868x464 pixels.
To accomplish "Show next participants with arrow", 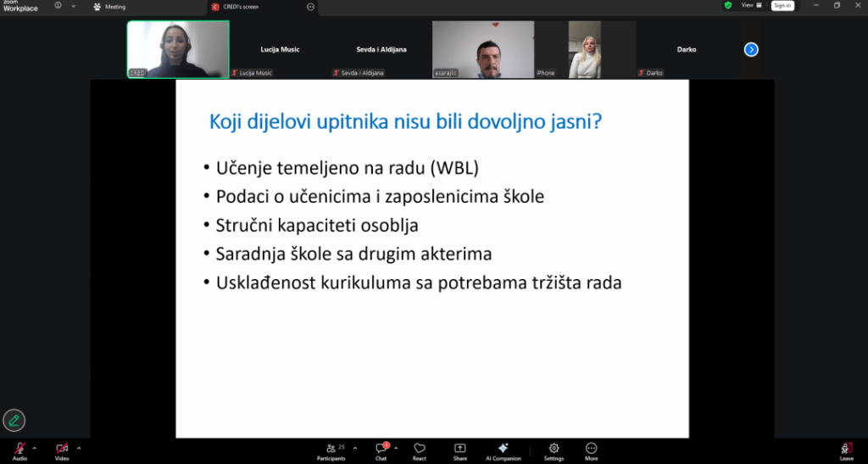I will 751,49.
